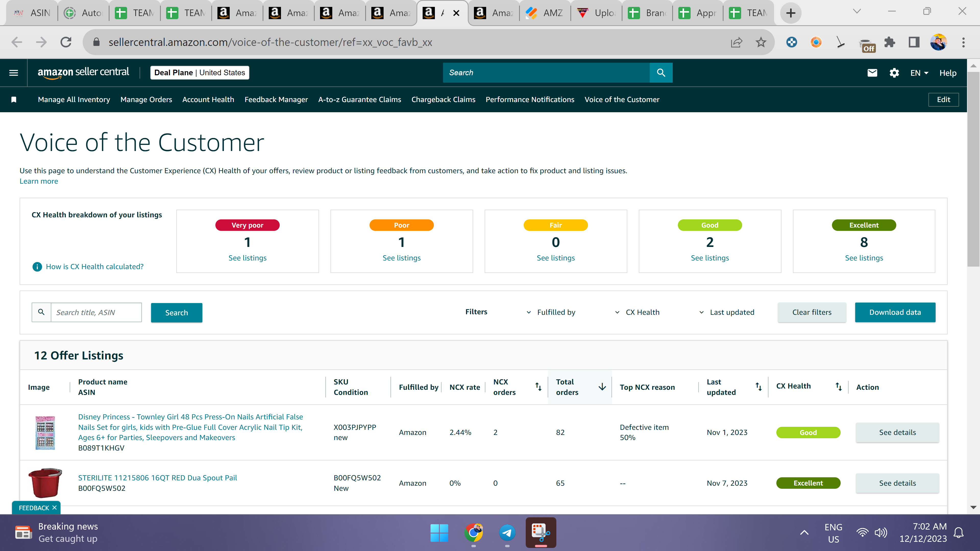Image resolution: width=980 pixels, height=551 pixels.
Task: Expand the Last updated filter dropdown
Action: 727,312
